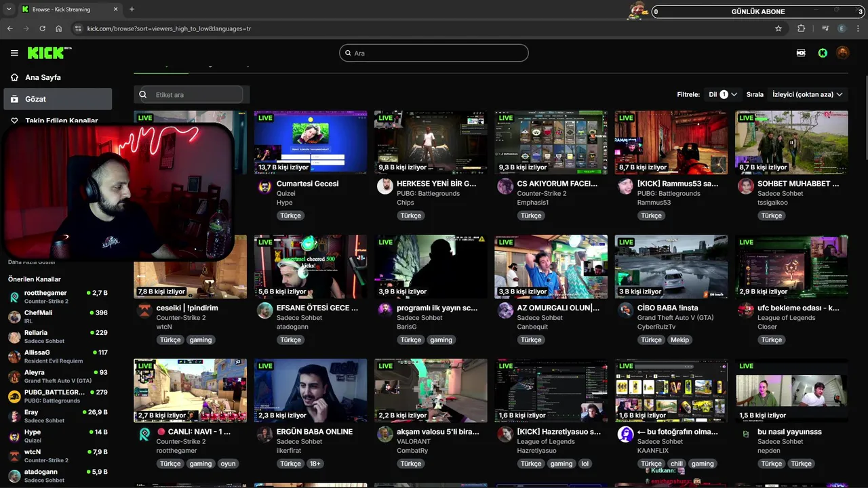
Task: Open the HERKESE YENİ BİR G... stream thumbnail
Action: pyautogui.click(x=431, y=142)
